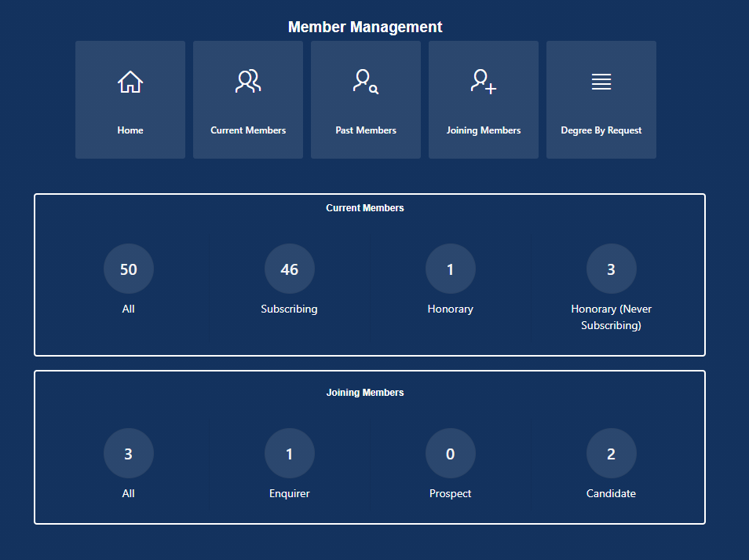Open the Degree By Request list icon
Screen dimensions: 749x560
(601, 82)
